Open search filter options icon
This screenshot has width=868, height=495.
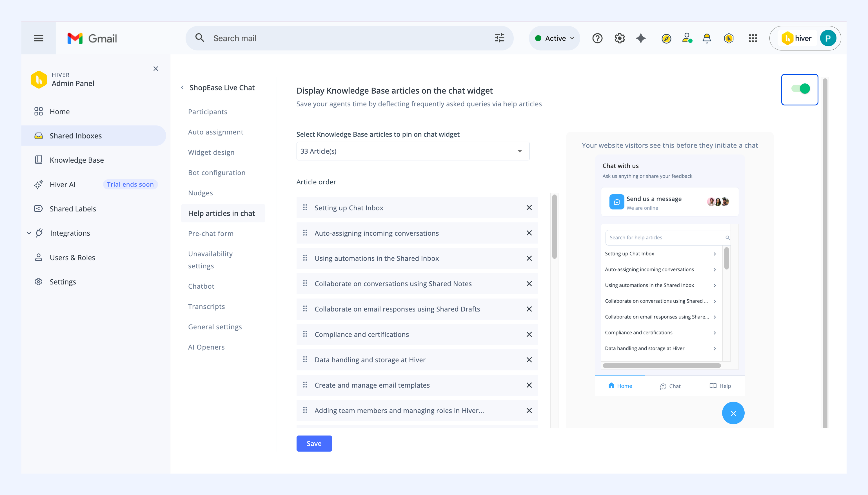pyautogui.click(x=499, y=38)
